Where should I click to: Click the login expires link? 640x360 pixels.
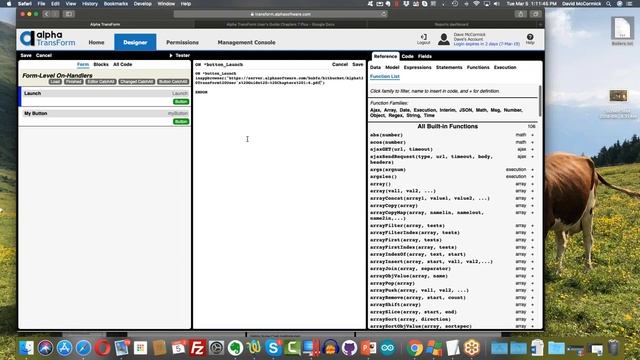pyautogui.click(x=487, y=44)
